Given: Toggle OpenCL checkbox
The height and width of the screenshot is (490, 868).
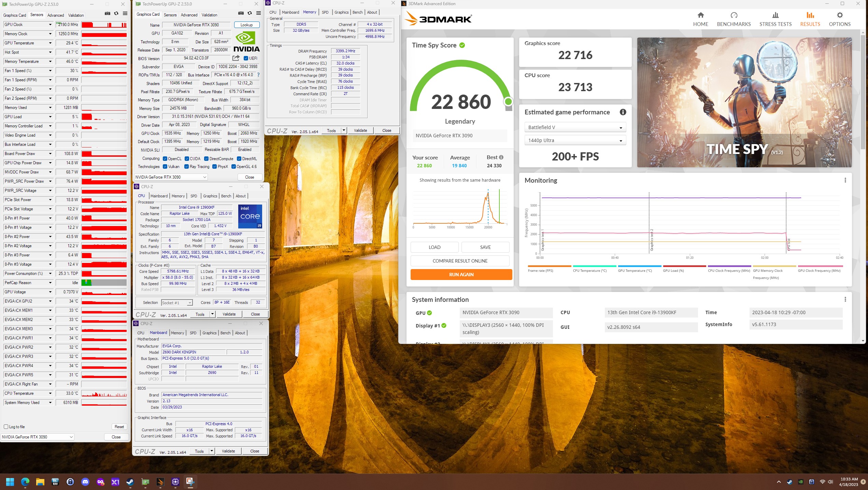Looking at the screenshot, I should tap(165, 159).
